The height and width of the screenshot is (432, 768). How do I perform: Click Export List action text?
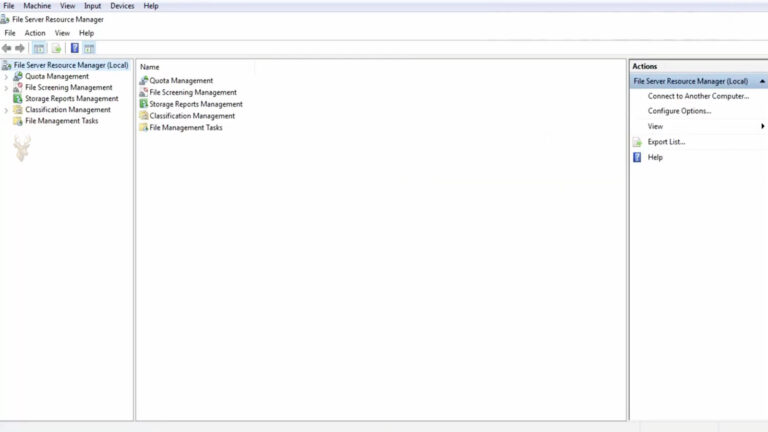click(x=666, y=142)
